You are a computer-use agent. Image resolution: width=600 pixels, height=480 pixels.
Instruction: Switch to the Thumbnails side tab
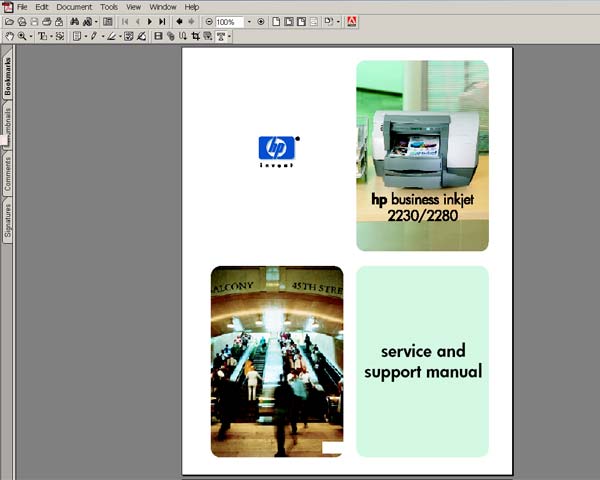point(8,127)
